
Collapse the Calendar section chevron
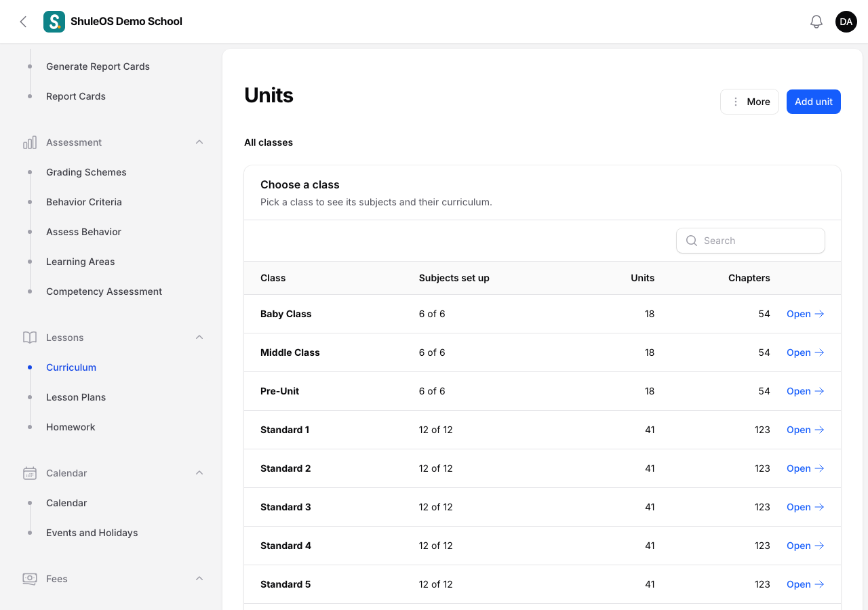coord(199,473)
